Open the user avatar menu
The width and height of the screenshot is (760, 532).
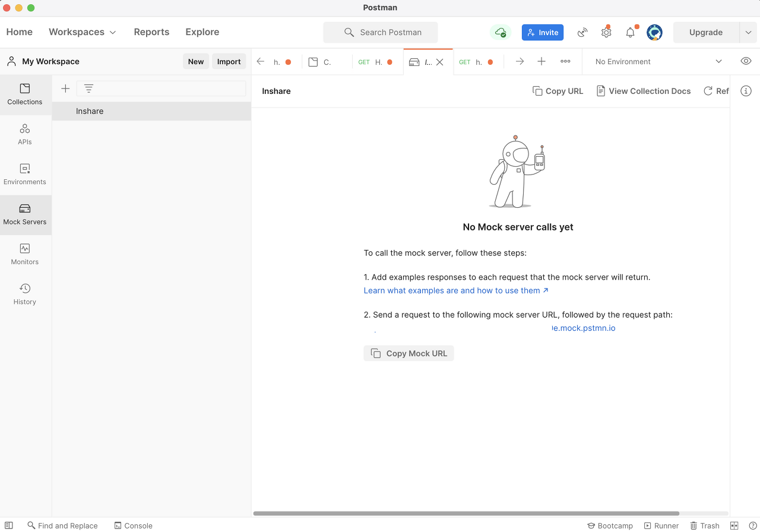[654, 32]
